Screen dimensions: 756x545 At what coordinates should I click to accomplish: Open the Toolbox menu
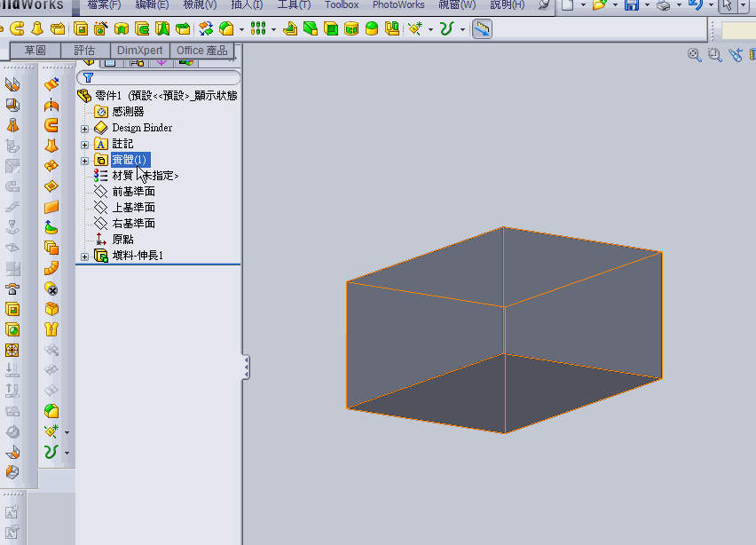click(342, 4)
